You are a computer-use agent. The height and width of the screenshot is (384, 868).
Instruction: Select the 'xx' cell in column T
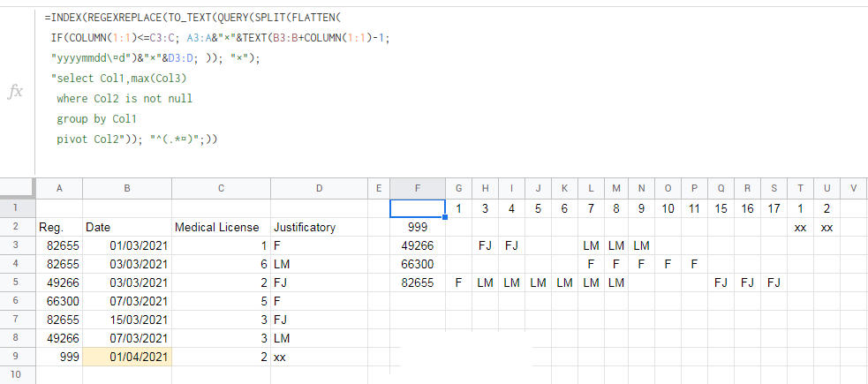click(801, 228)
